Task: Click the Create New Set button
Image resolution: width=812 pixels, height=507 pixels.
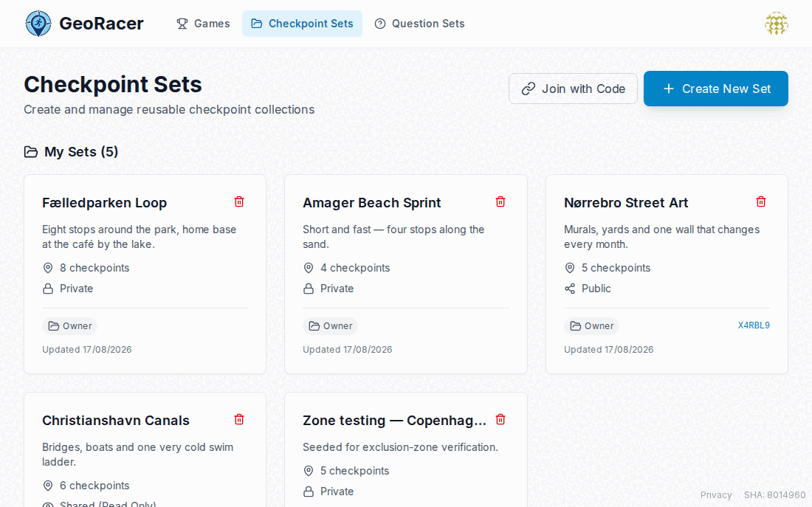Action: point(716,89)
